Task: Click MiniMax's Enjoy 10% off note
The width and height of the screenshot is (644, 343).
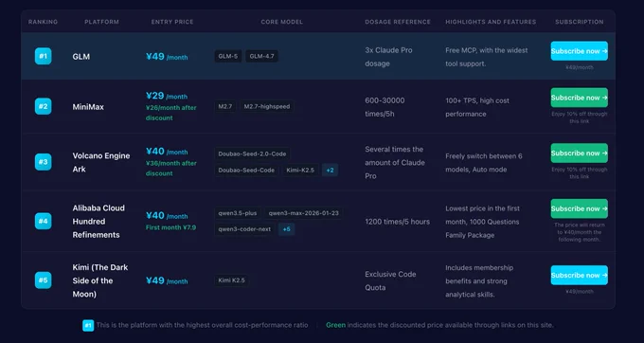Action: pos(579,117)
